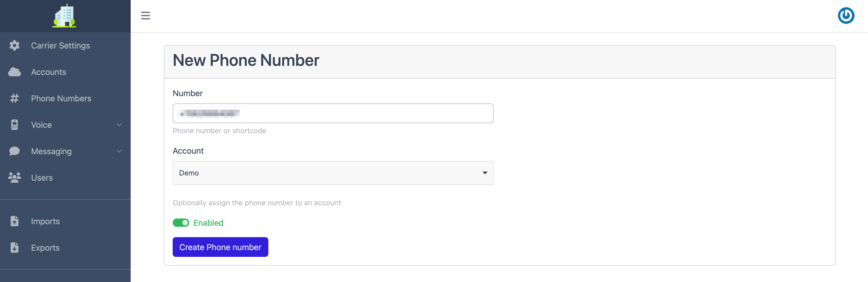Click the Phone Numbers hash icon
Viewport: 868px width, 282px height.
coord(15,98)
